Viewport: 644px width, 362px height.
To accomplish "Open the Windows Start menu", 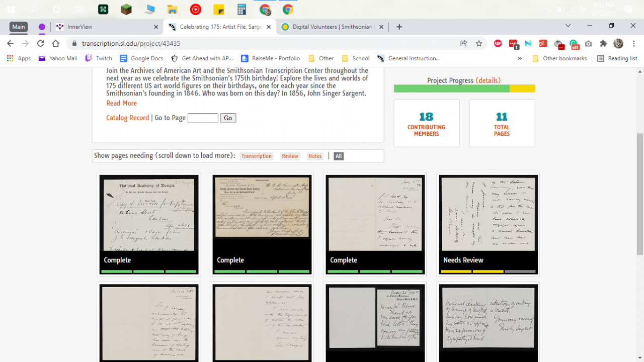I will click(x=11, y=9).
